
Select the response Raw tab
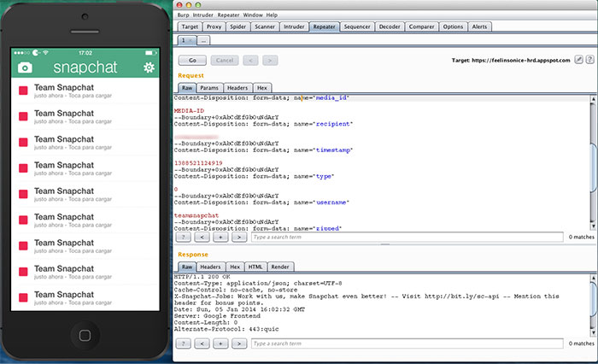coord(187,267)
